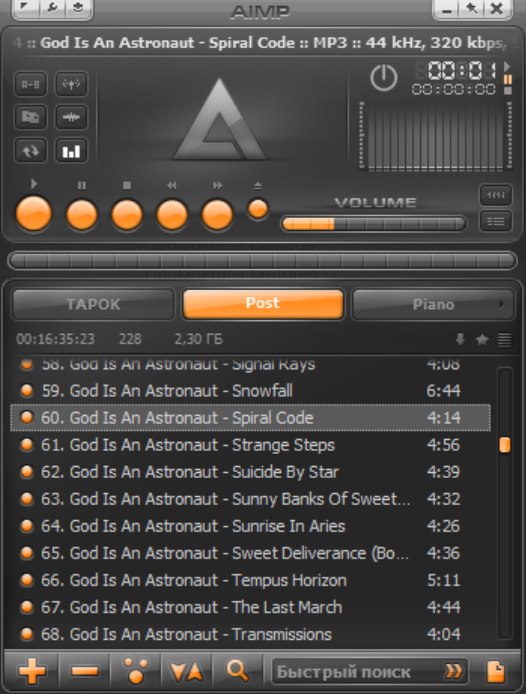Click the small orange Open files button

(258, 209)
